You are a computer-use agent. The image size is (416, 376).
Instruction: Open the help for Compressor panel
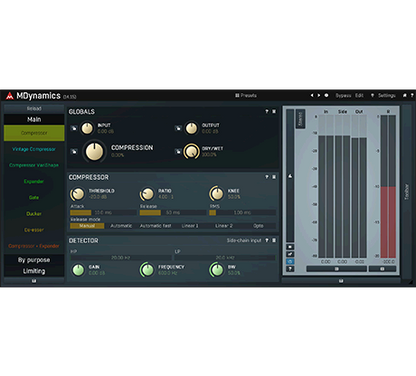click(x=267, y=177)
